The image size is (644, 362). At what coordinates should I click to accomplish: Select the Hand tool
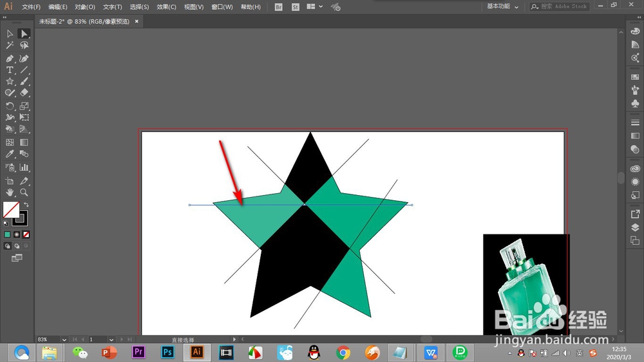[x=10, y=193]
